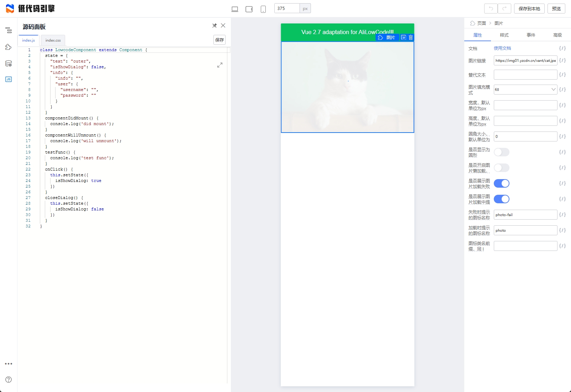
Task: Click code line componentDidMount()
Action: tap(72, 118)
